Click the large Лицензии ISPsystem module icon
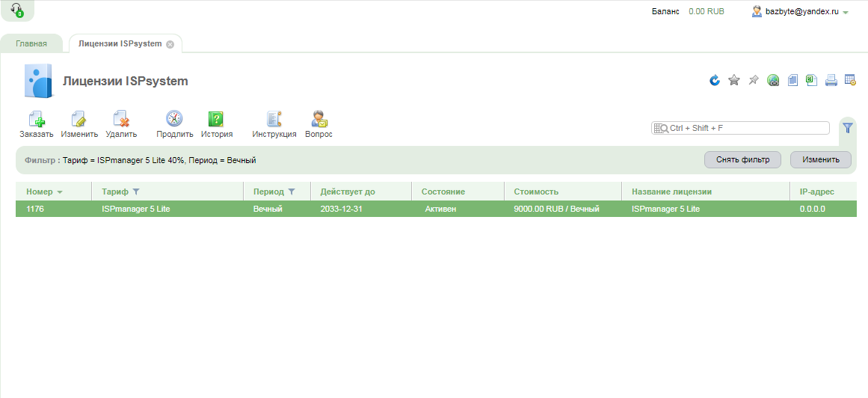 click(x=38, y=81)
